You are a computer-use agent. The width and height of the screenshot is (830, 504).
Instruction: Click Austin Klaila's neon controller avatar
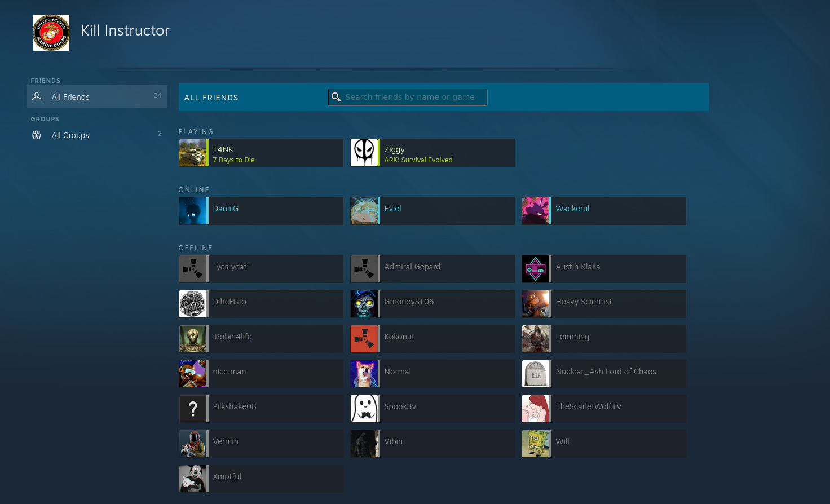pos(536,269)
